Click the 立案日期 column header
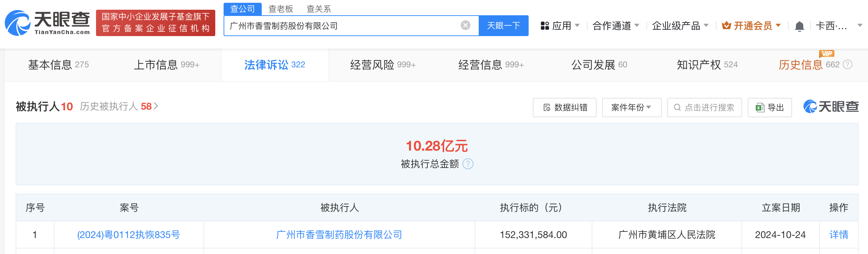868x254 pixels. click(781, 208)
